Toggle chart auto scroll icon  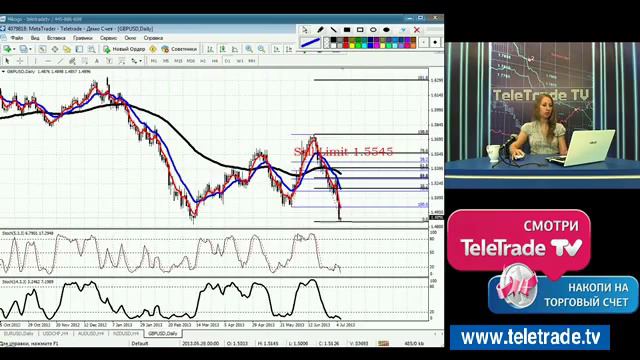[x=277, y=49]
